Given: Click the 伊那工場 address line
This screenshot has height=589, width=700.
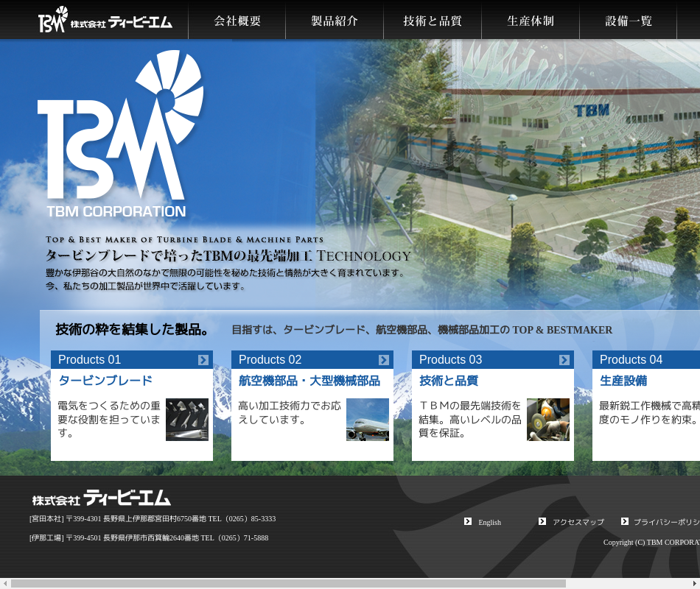Looking at the screenshot, I should [x=149, y=538].
